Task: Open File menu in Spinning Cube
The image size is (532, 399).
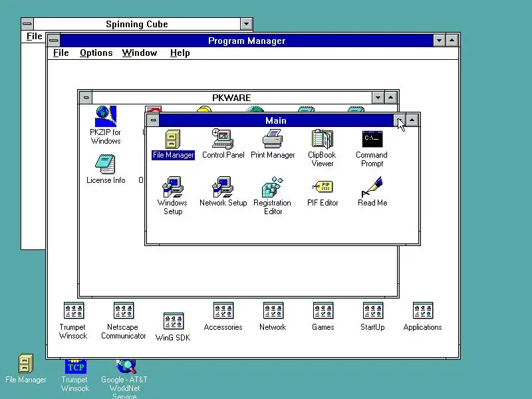Action: tap(34, 37)
